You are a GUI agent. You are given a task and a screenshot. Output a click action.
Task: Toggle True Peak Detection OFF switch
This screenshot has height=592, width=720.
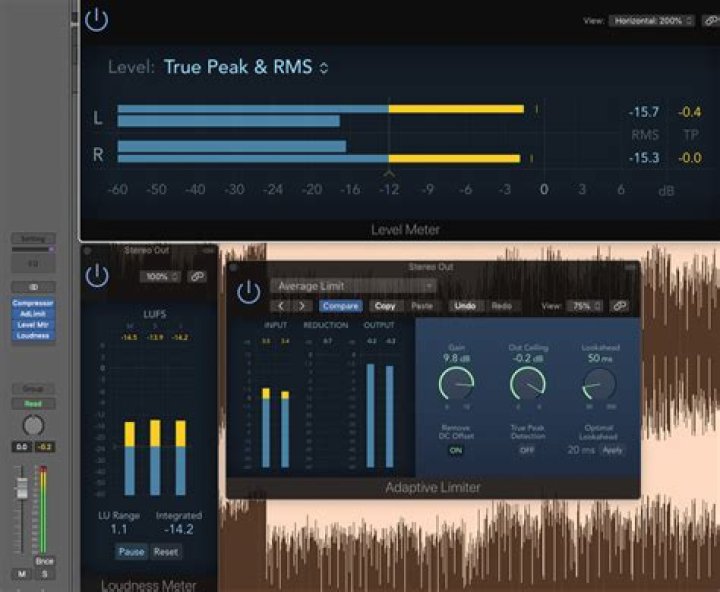click(527, 450)
